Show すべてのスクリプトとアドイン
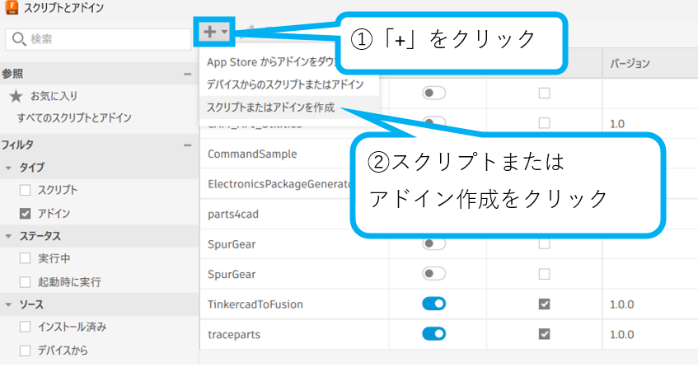698x365 pixels. click(x=74, y=118)
